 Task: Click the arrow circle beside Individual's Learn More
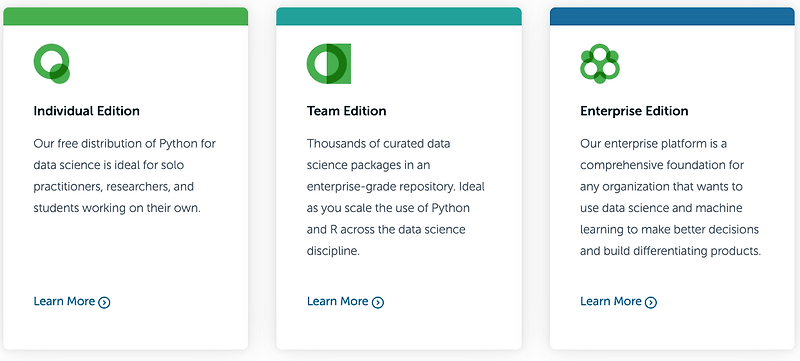104,302
